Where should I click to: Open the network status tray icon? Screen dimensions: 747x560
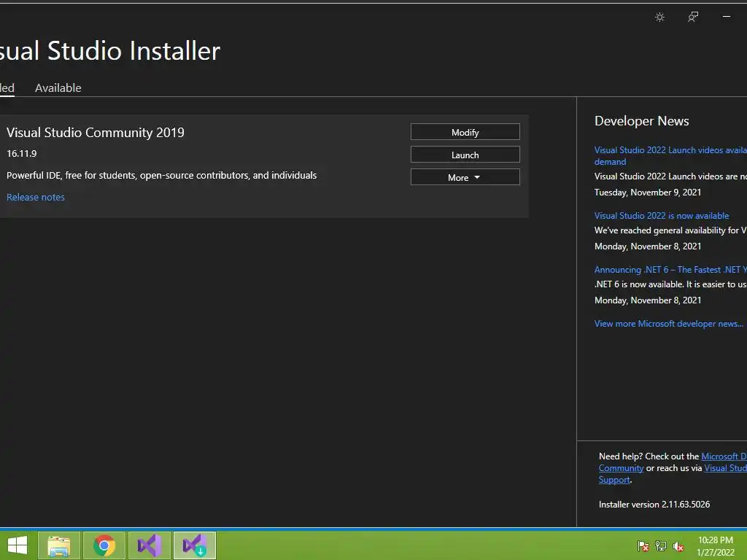pyautogui.click(x=661, y=545)
